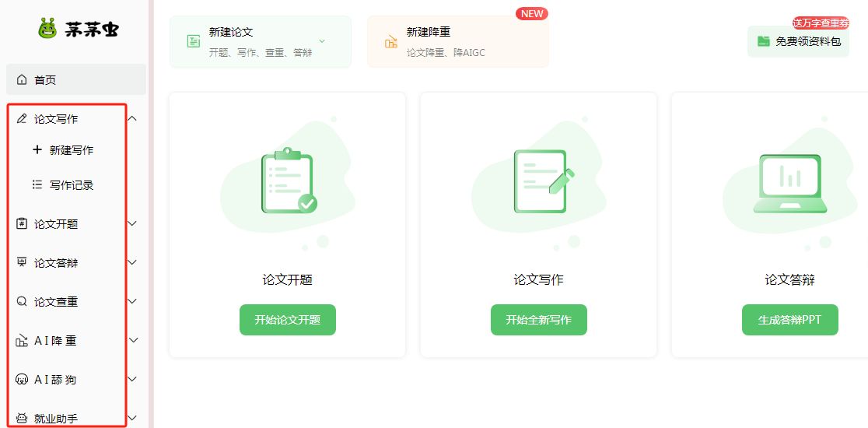Click the paper and pencil illustration above 论文写作
This screenshot has height=428, width=868.
(544, 181)
